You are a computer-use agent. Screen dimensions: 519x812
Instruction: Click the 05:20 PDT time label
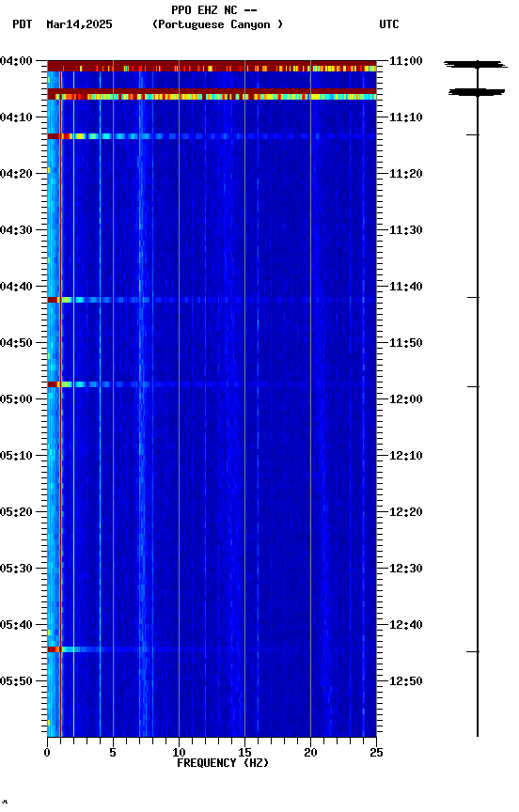[16, 512]
